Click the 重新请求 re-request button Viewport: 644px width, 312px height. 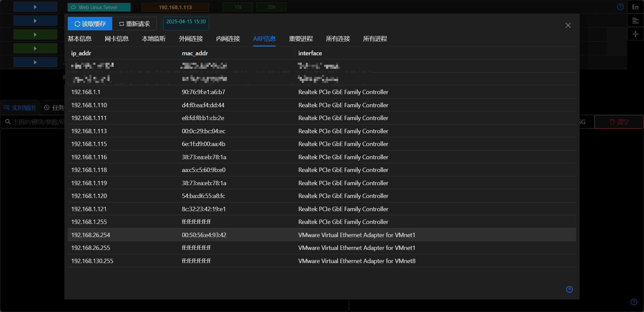point(134,24)
